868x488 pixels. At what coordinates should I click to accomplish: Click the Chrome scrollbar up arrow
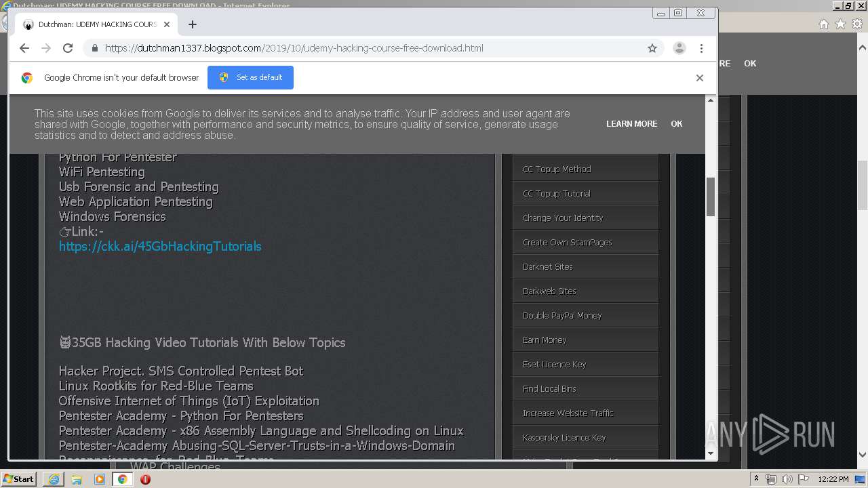[x=711, y=100]
